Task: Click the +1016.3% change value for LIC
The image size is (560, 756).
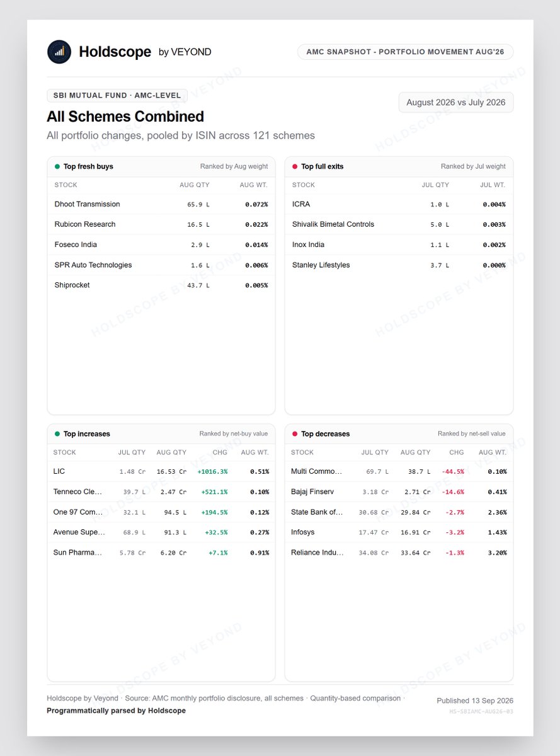Action: coord(212,472)
